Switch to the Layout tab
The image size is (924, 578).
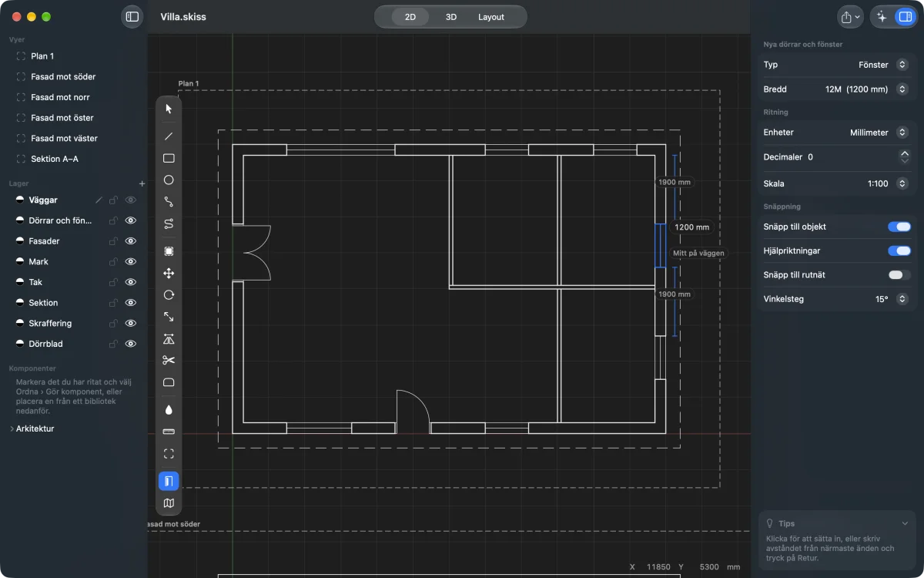(x=491, y=17)
